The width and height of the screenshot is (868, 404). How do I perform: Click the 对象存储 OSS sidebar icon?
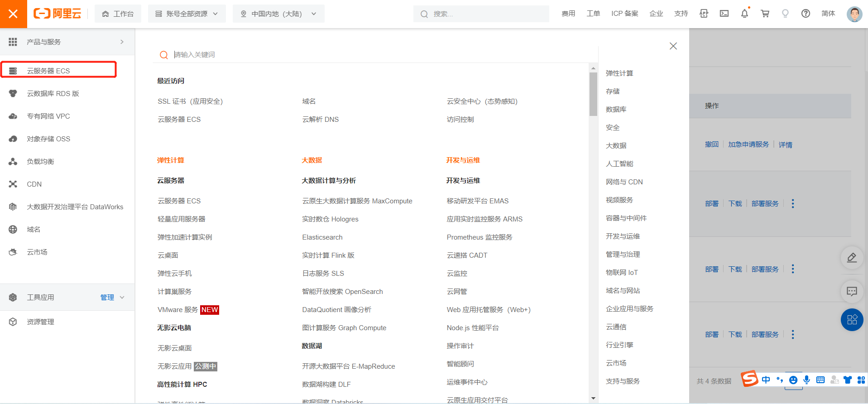13,139
